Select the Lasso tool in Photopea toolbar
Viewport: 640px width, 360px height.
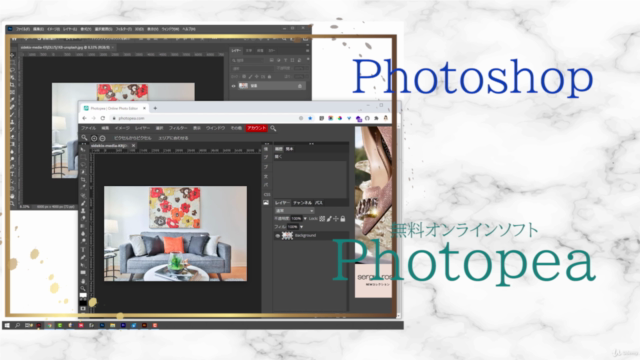click(83, 164)
